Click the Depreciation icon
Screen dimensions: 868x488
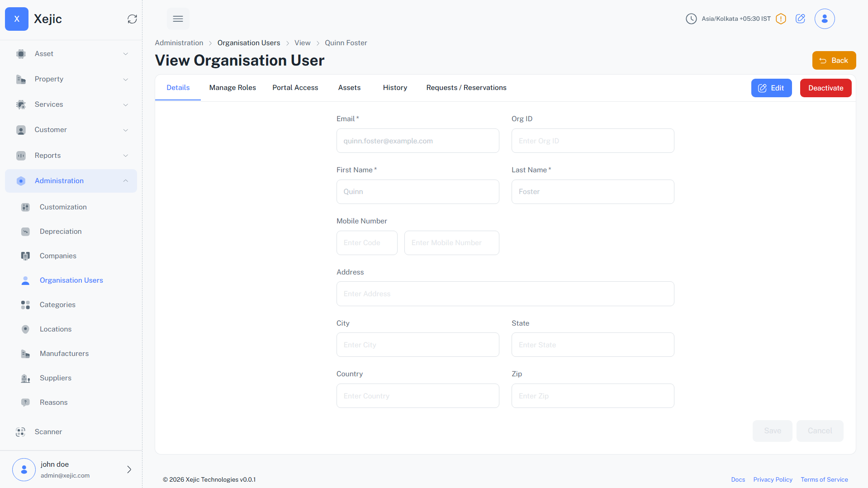[x=25, y=232]
